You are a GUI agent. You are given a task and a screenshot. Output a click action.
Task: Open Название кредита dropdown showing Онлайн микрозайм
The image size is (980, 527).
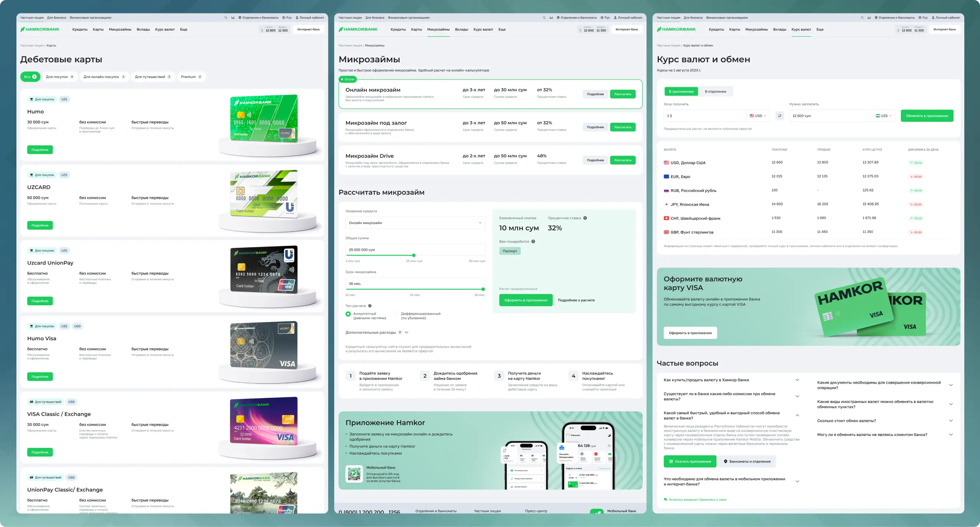click(x=415, y=223)
